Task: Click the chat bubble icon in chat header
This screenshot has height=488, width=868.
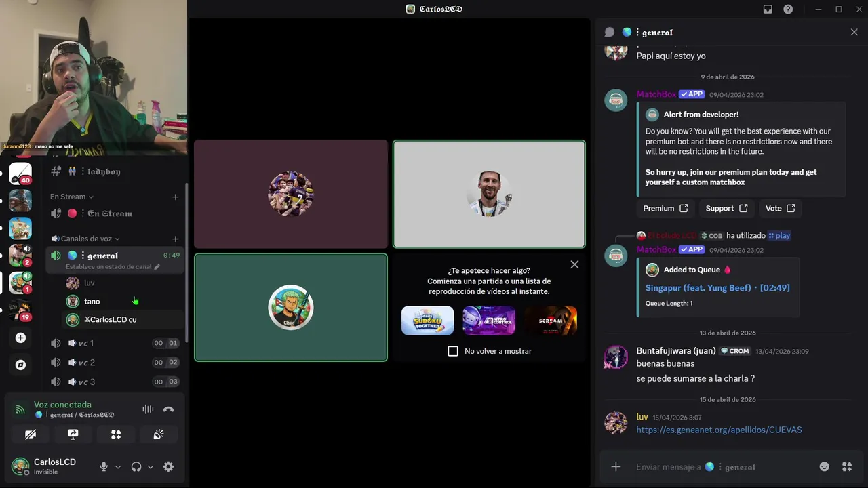Action: click(x=609, y=32)
